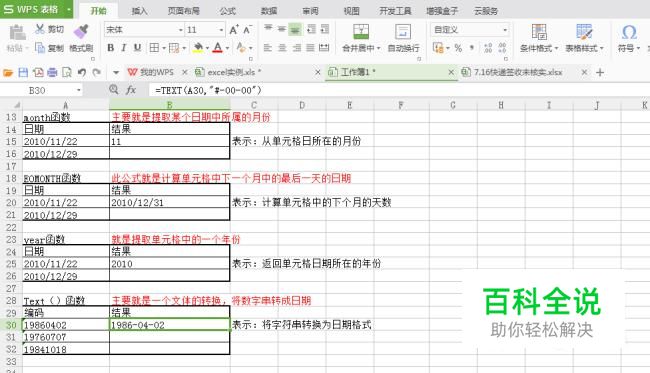Image resolution: width=650 pixels, height=373 pixels.
Task: Save the workbook with the floppy disk icon
Action: point(23,73)
